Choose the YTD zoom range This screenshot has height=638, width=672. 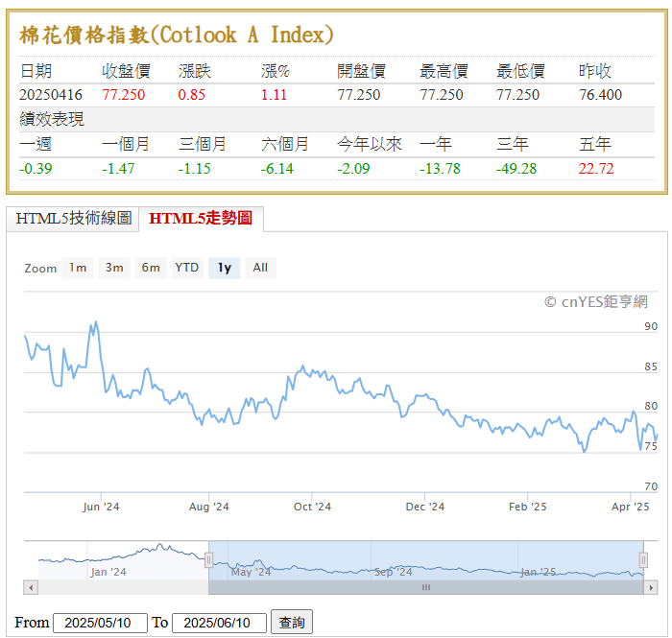187,268
